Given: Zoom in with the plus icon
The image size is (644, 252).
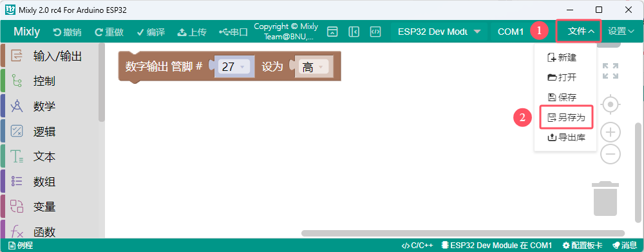Looking at the screenshot, I should click(x=611, y=132).
